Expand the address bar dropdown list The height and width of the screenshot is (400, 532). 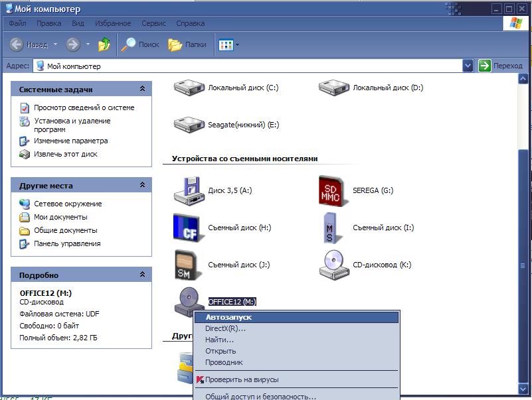coord(468,66)
